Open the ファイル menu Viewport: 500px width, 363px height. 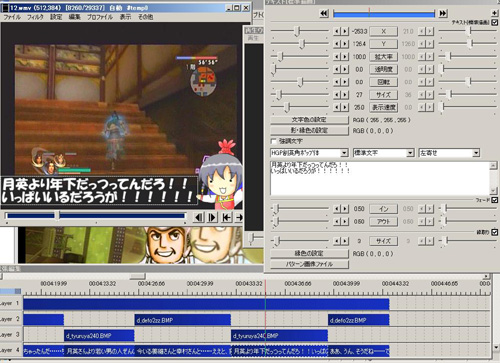(12, 17)
